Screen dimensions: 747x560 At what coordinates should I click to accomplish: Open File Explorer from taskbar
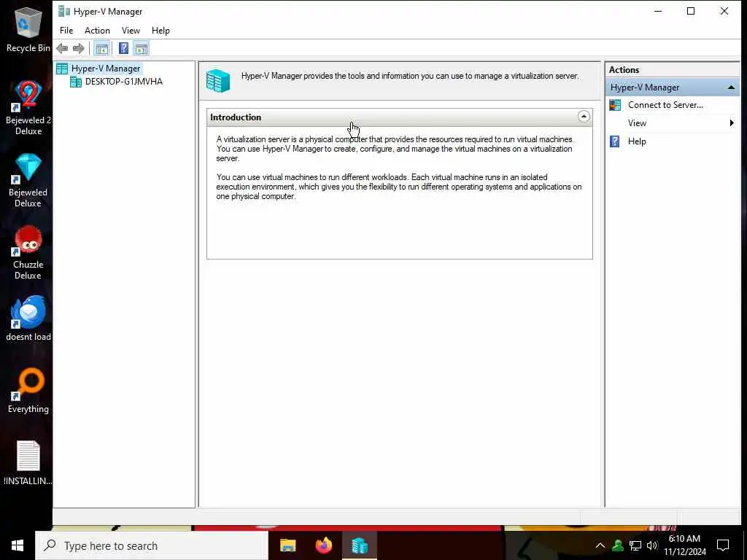click(x=287, y=545)
